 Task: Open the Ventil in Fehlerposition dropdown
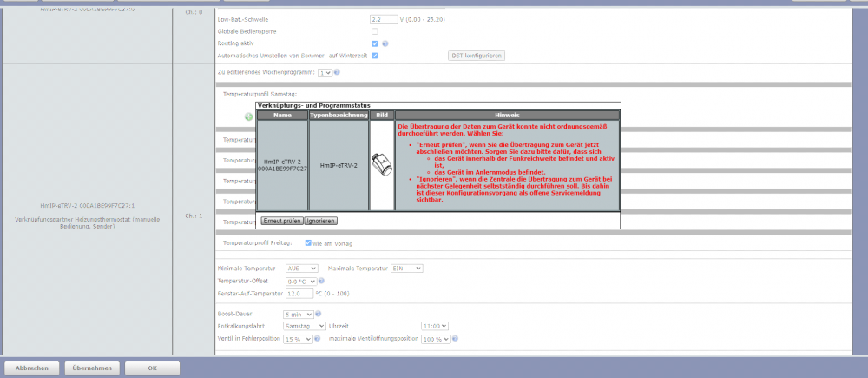(x=298, y=339)
